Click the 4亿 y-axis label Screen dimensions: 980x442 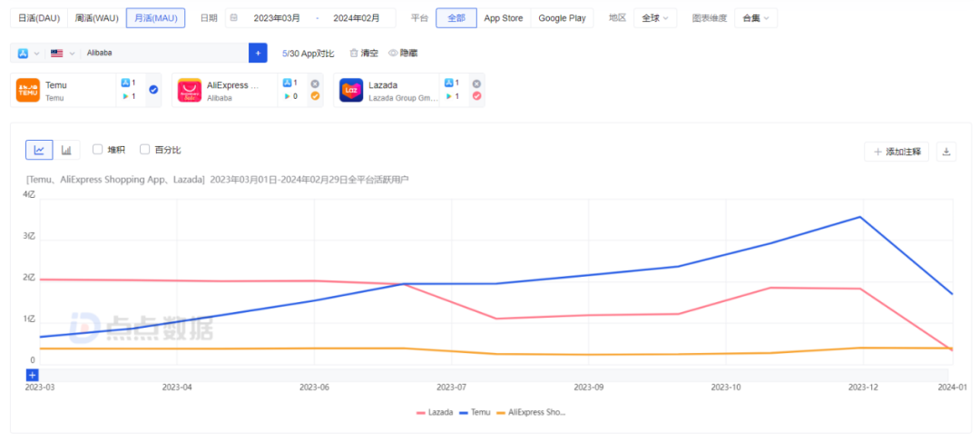29,194
